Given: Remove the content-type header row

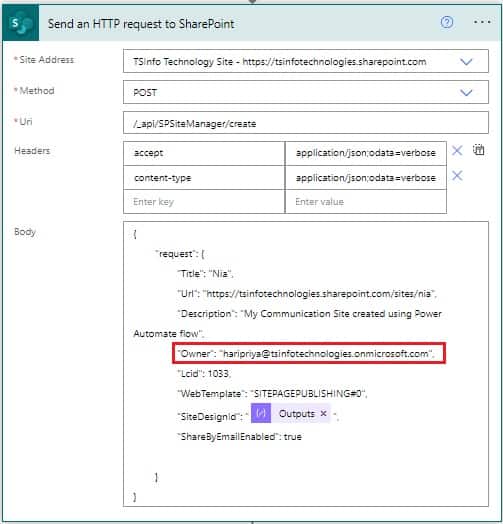Looking at the screenshot, I should (x=457, y=175).
